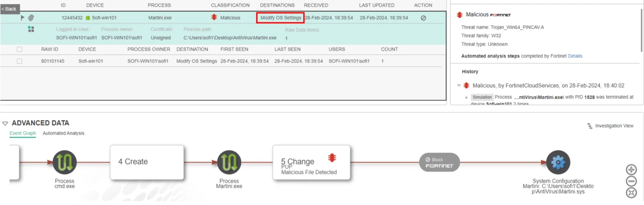Select the event ID 12445432
The width and height of the screenshot is (644, 205).
[x=72, y=18]
